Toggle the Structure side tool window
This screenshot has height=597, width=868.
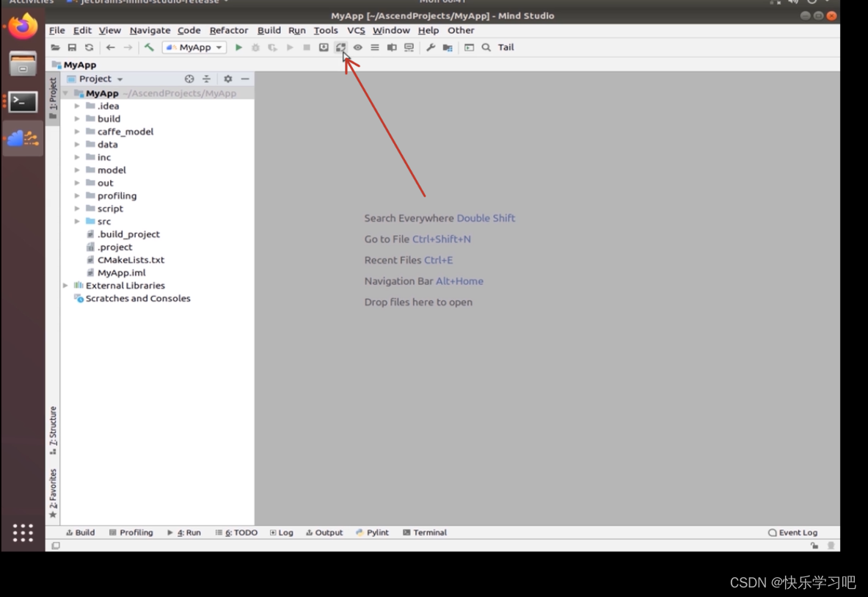coord(53,429)
